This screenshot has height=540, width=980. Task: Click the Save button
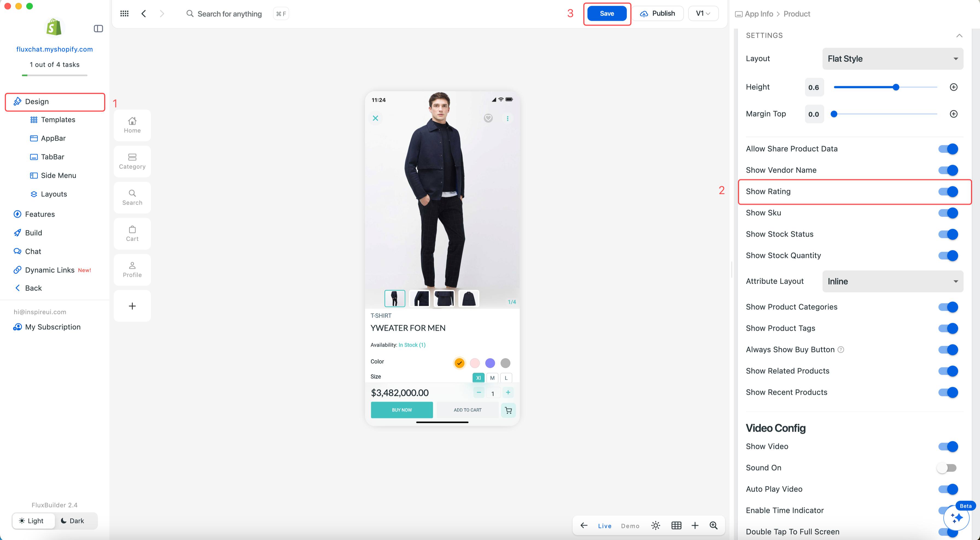[607, 14]
